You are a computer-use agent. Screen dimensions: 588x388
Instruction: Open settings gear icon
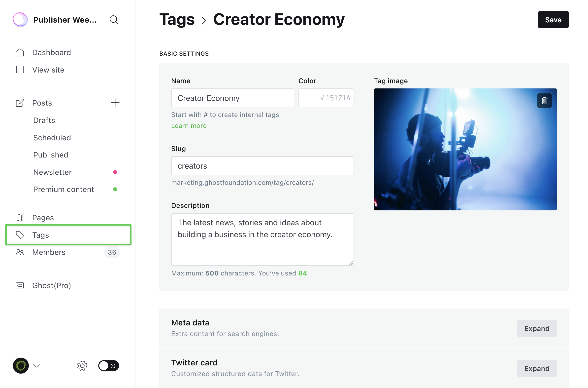click(x=82, y=366)
